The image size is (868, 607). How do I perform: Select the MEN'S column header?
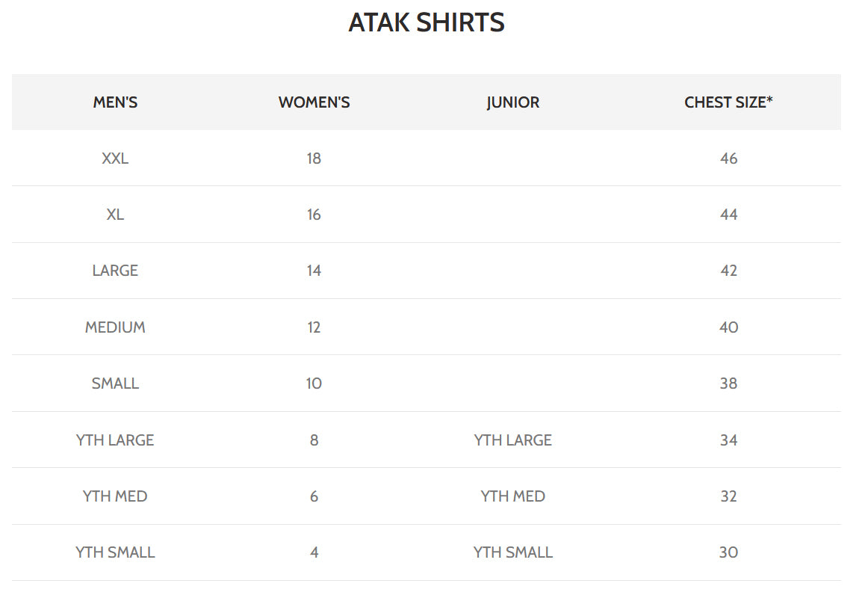(x=115, y=102)
